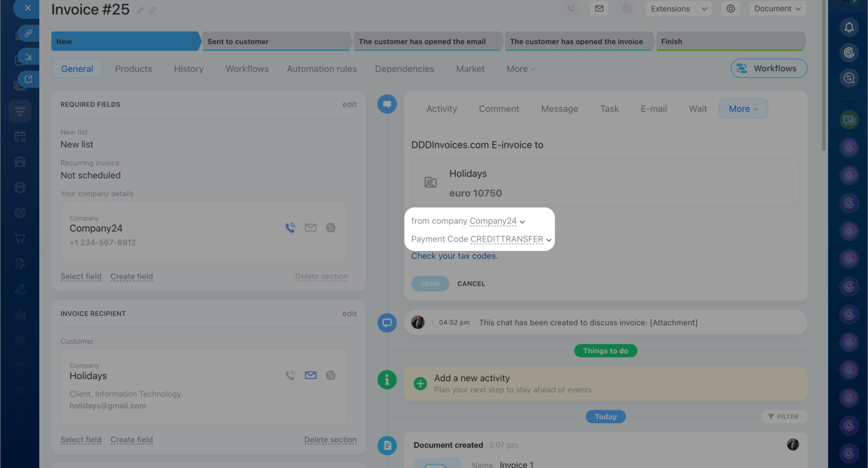The width and height of the screenshot is (868, 468).
Task: Open the Extensions dropdown
Action: 677,9
